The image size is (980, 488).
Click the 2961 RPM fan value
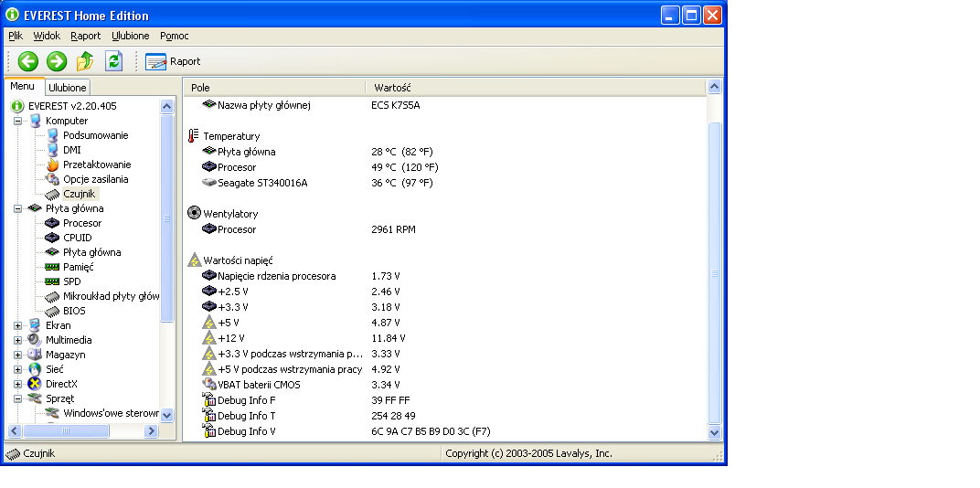click(x=393, y=229)
